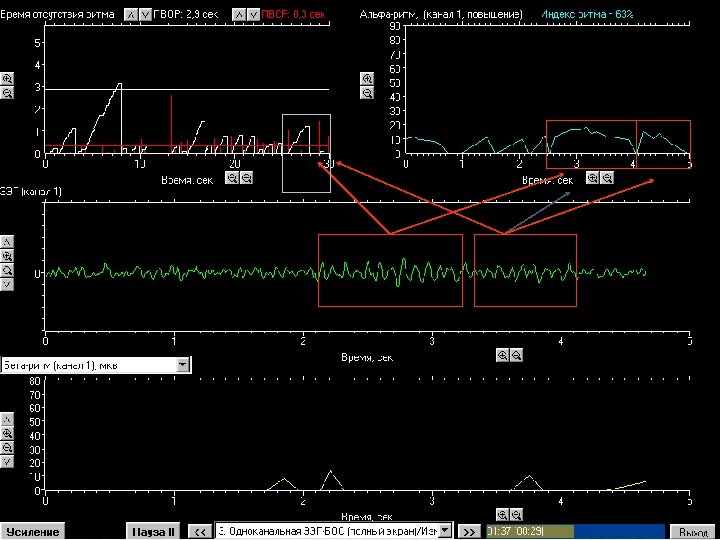This screenshot has width=720, height=540.
Task: Click the session time progress bar
Action: point(575,531)
